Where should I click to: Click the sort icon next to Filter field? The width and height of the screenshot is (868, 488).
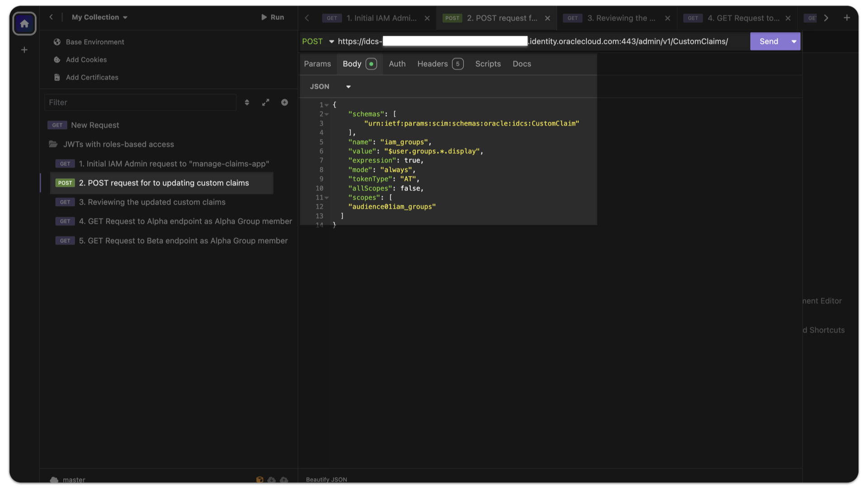tap(247, 103)
